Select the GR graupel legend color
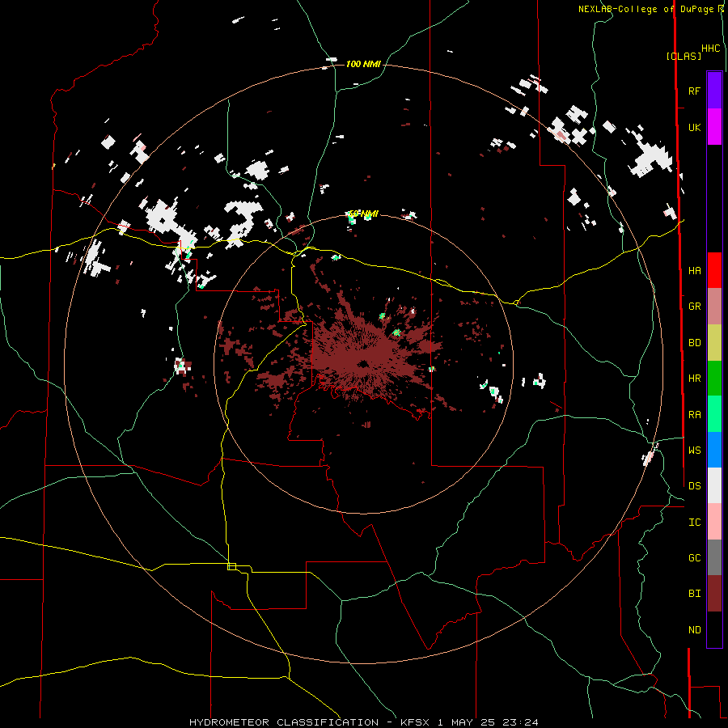The width and height of the screenshot is (728, 728). (x=714, y=307)
